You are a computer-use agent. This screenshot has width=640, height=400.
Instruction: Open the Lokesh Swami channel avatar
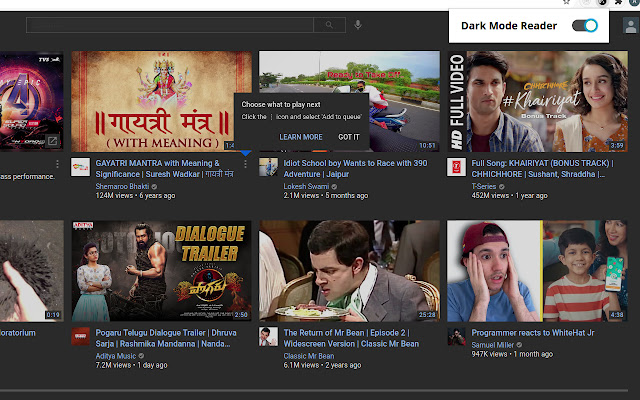[x=268, y=167]
